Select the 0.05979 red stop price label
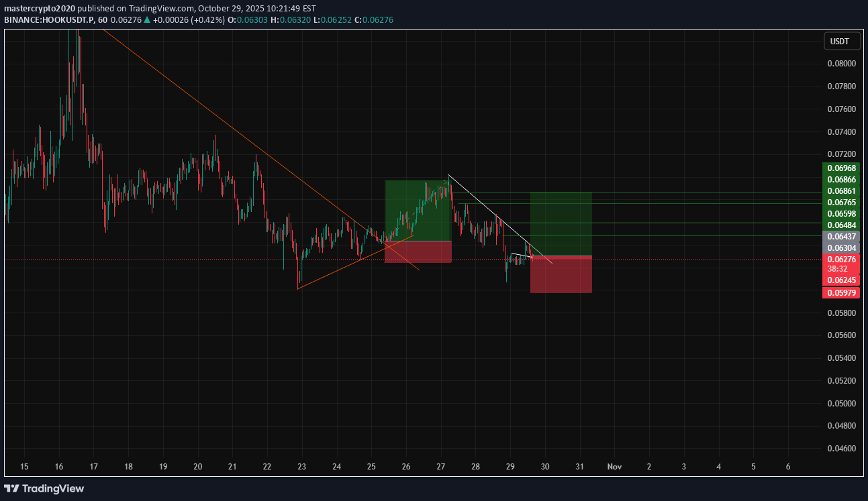Screen dimensions: 868x501 coord(840,292)
